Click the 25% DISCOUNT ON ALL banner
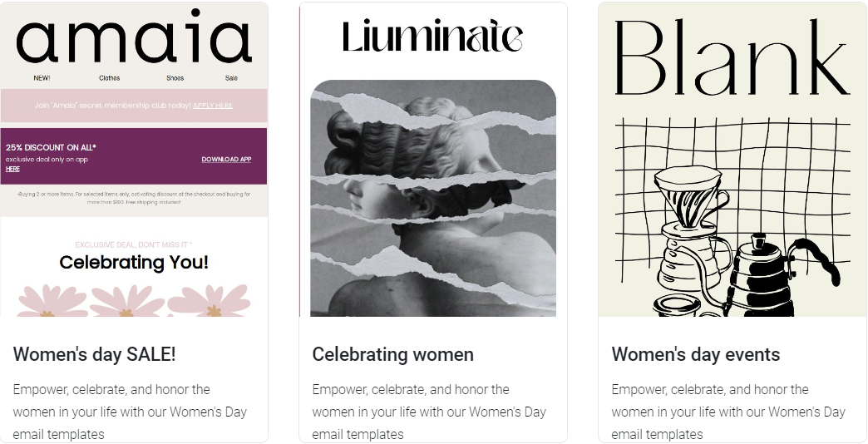This screenshot has height=444, width=868. pyautogui.click(x=133, y=156)
